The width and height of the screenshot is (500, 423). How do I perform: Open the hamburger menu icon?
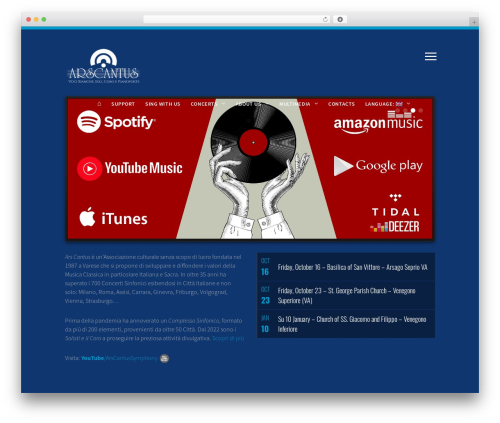pos(431,56)
